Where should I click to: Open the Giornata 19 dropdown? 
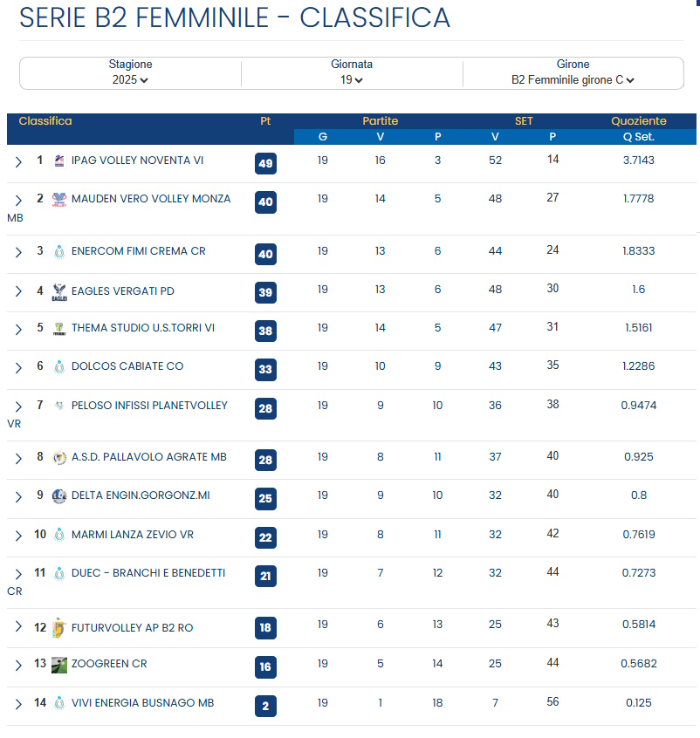(x=352, y=80)
